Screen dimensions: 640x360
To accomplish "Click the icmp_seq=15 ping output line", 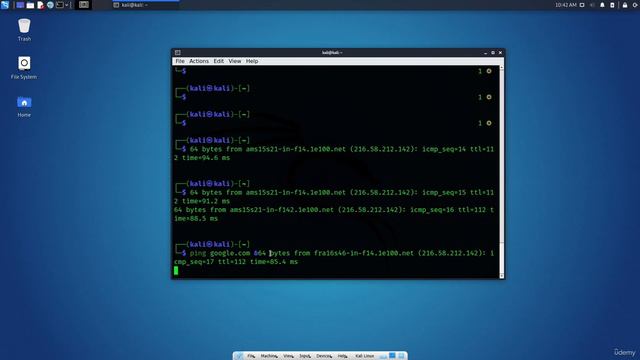I will tap(334, 197).
